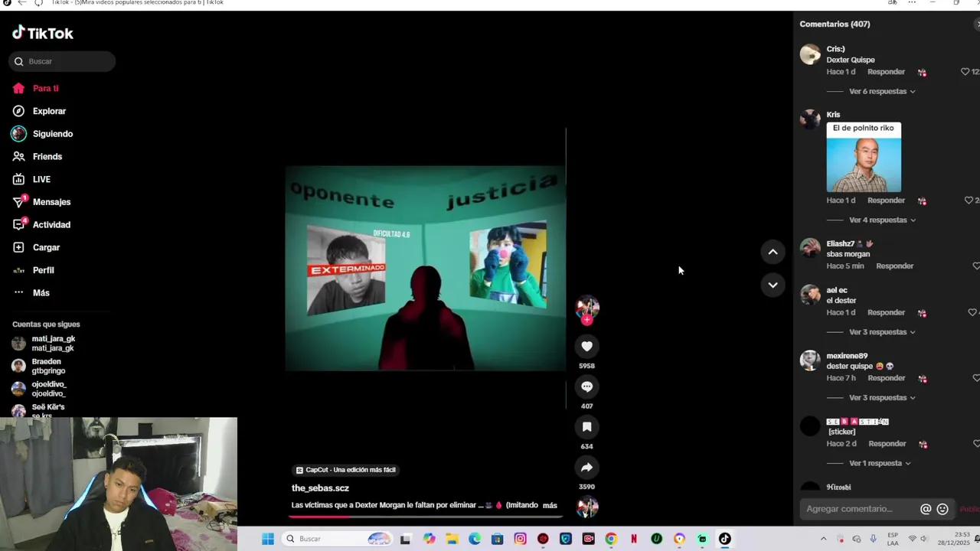Save video with bookmark icon
The height and width of the screenshot is (551, 980).
(x=586, y=427)
